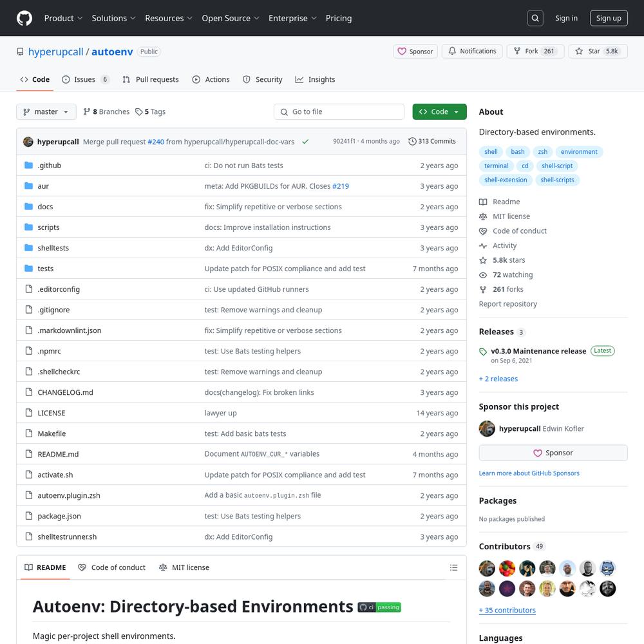Switch to the Pull requests tab
Image resolution: width=644 pixels, height=644 pixels.
pyautogui.click(x=150, y=80)
